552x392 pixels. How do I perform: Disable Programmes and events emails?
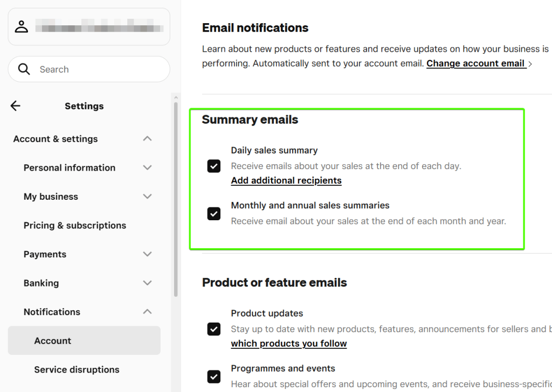click(213, 377)
